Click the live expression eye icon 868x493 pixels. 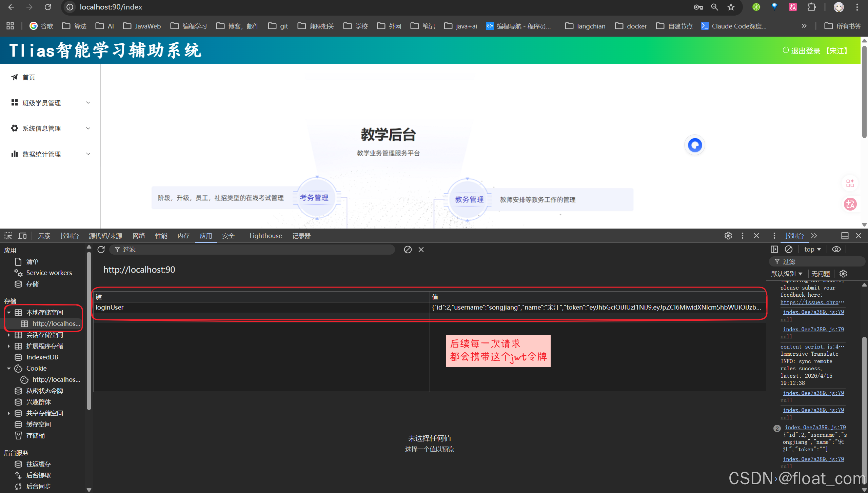coord(836,249)
